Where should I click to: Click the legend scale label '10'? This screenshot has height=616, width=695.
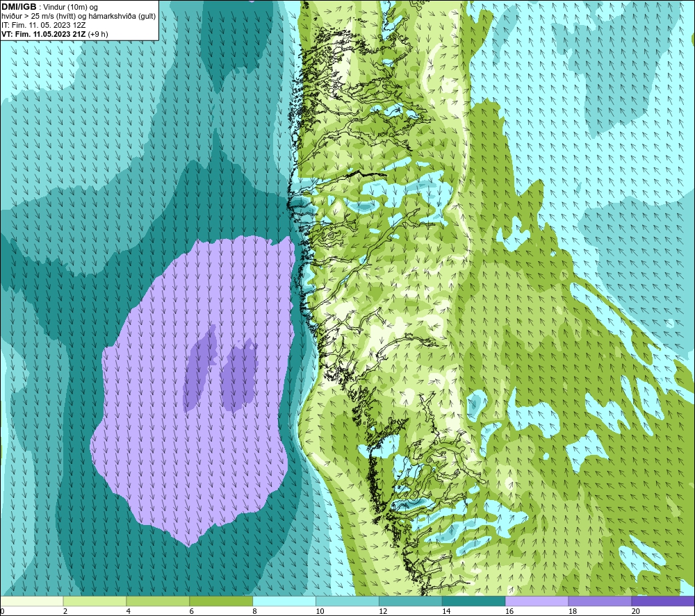pos(320,611)
